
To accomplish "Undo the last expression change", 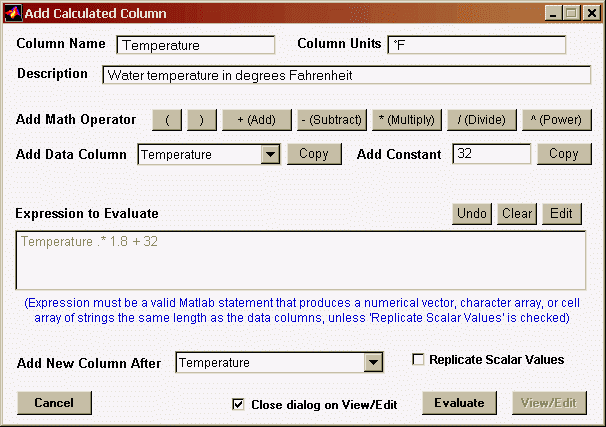I will (x=471, y=214).
